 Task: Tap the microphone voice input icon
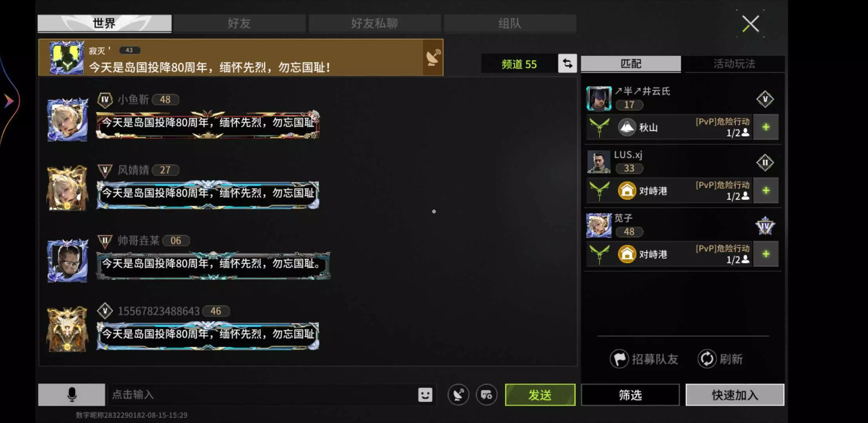tap(72, 394)
